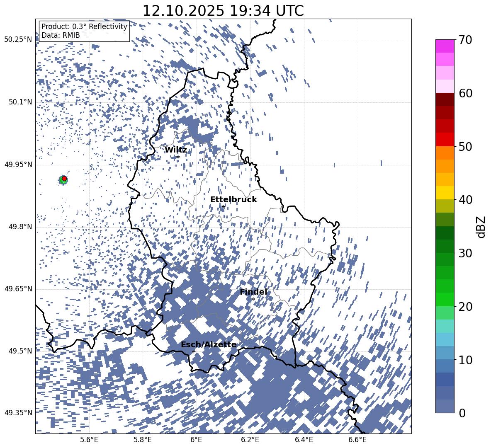Click the 49.65°N latitude label

[18, 288]
